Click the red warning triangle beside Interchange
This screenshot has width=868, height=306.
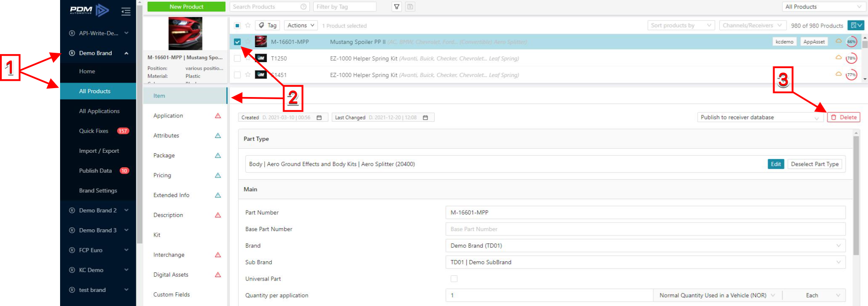[x=218, y=255]
